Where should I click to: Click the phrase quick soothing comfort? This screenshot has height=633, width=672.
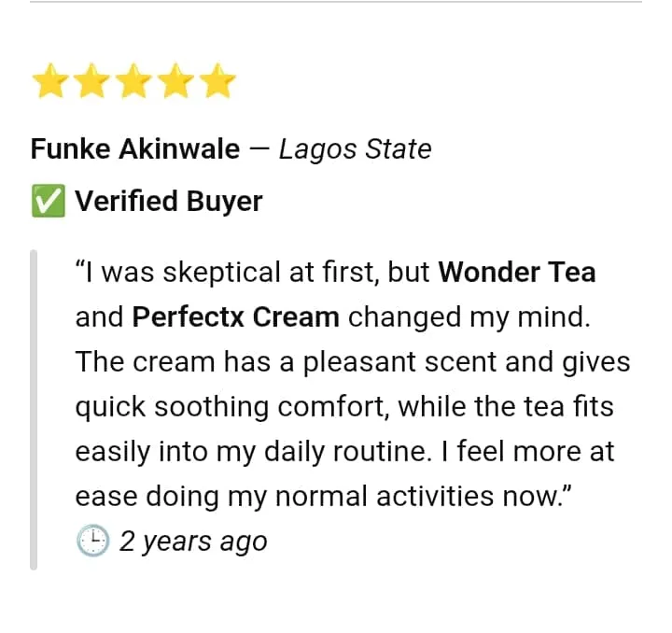click(x=231, y=407)
